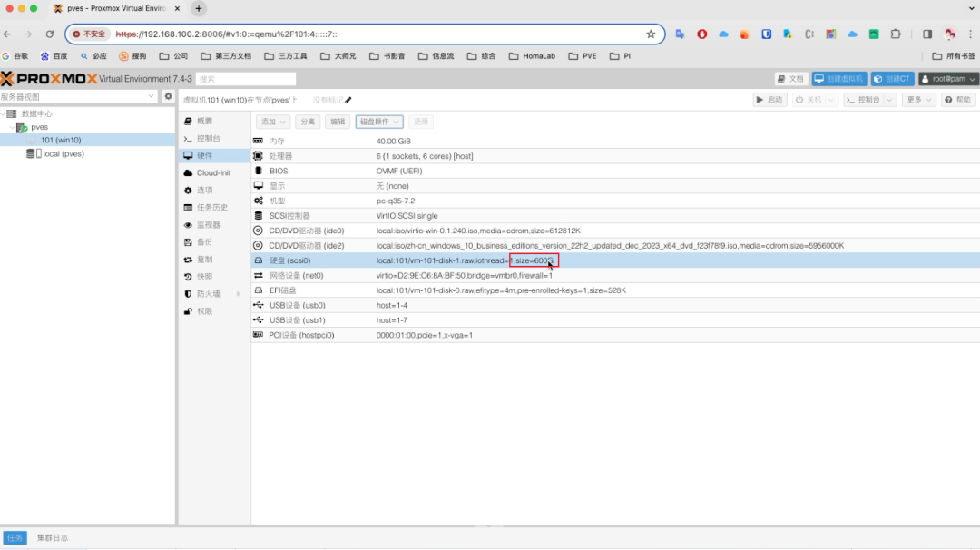Open the 备份 backup tab
This screenshot has width=980, height=550.
214,242
